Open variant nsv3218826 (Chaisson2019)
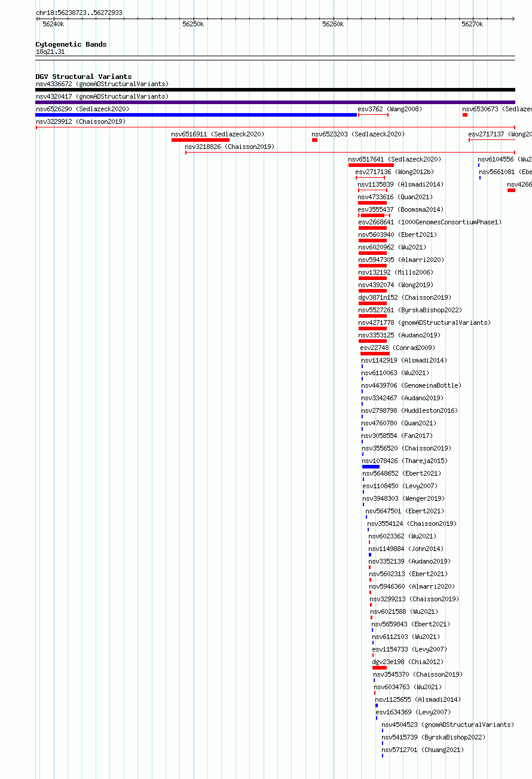Screen dimensions: 532x779 [x=230, y=147]
